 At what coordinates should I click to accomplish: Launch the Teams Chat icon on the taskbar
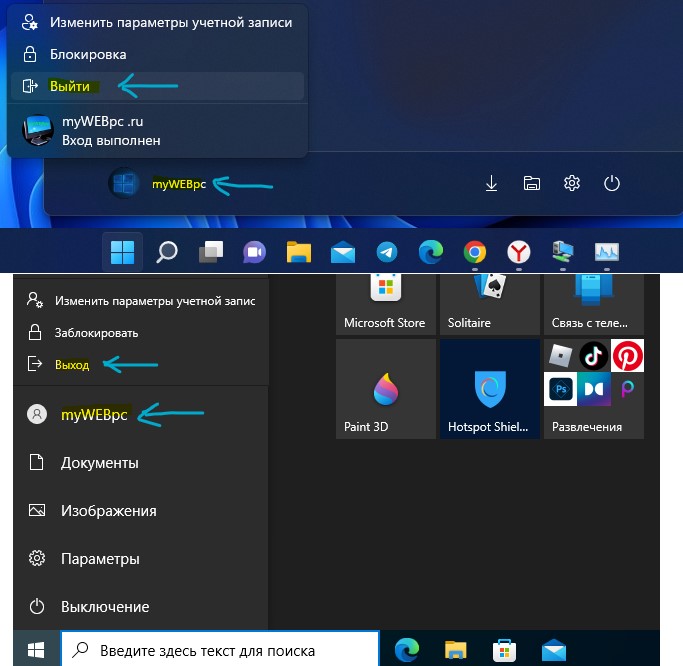254,252
